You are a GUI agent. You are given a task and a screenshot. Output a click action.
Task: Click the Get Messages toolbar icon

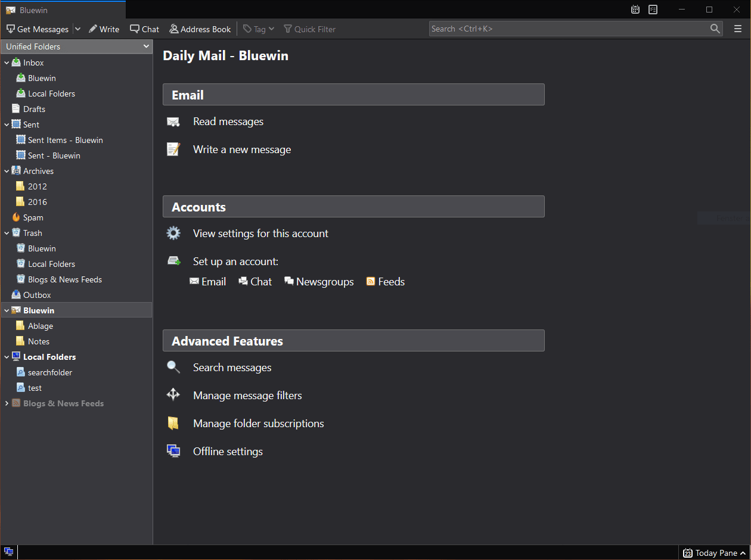point(10,29)
